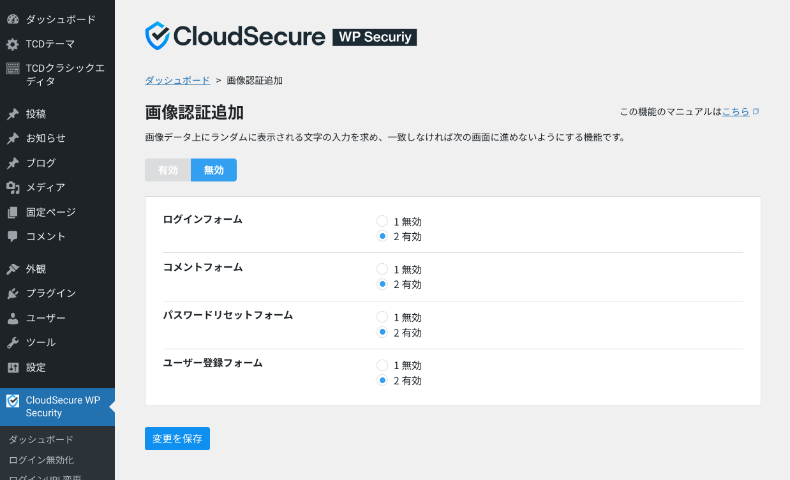Click the 画像認証追加 page heading
The height and width of the screenshot is (480, 790).
(194, 112)
